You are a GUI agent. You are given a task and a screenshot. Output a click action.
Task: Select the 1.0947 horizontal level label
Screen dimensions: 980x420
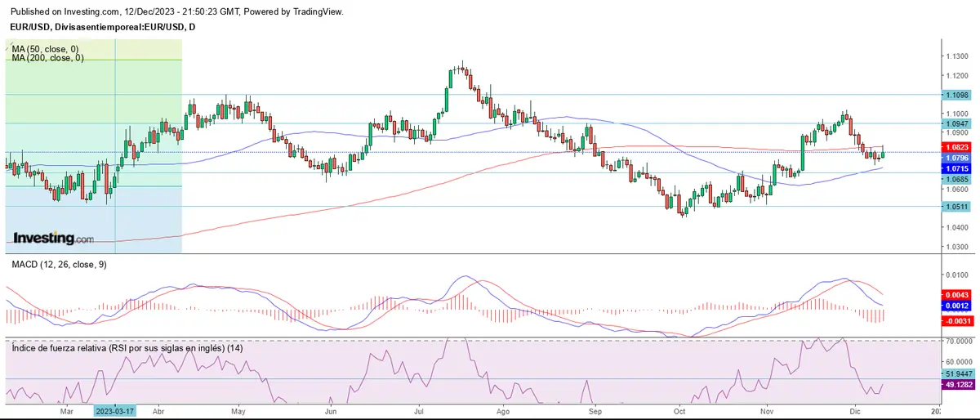[957, 123]
